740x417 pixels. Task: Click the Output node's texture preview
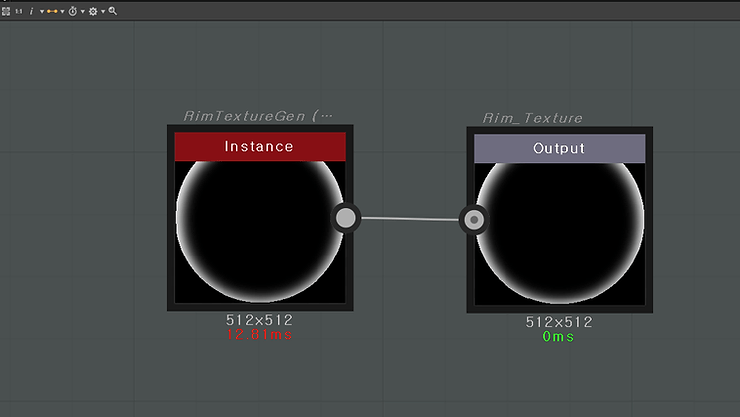559,232
